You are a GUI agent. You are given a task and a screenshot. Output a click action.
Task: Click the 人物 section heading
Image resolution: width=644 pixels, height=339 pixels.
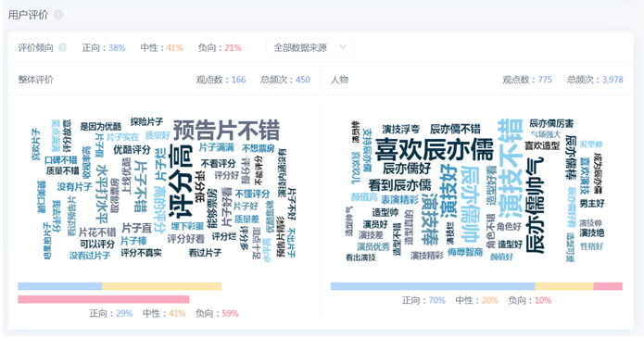(x=340, y=80)
